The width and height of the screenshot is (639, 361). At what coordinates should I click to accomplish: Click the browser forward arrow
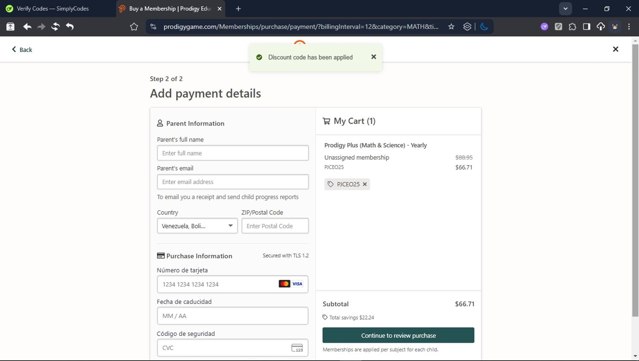click(41, 26)
